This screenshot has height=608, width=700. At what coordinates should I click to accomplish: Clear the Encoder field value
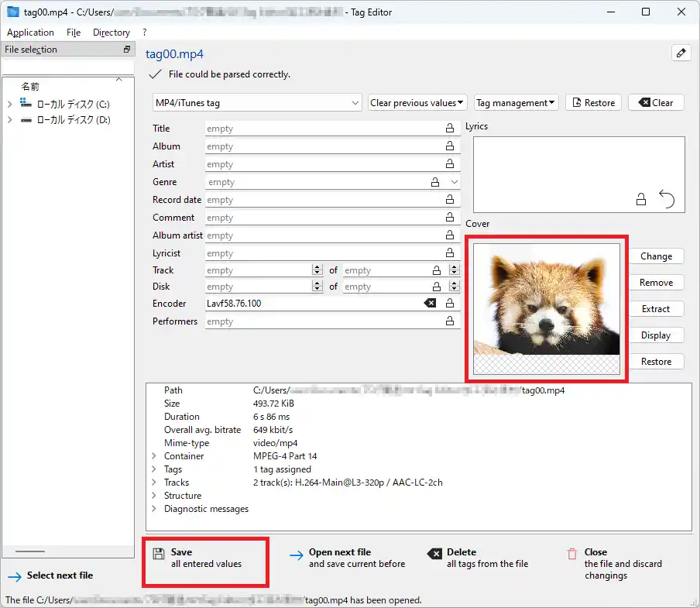[x=430, y=304]
